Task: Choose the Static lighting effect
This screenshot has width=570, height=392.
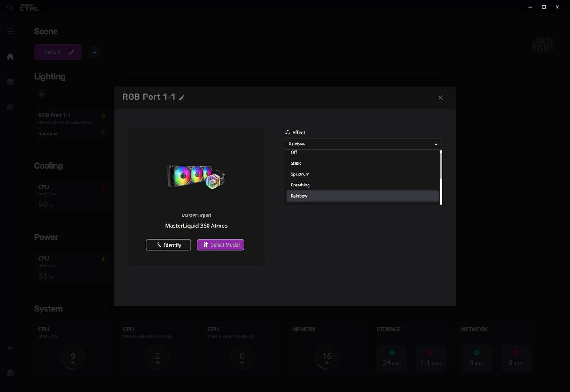Action: [x=362, y=163]
